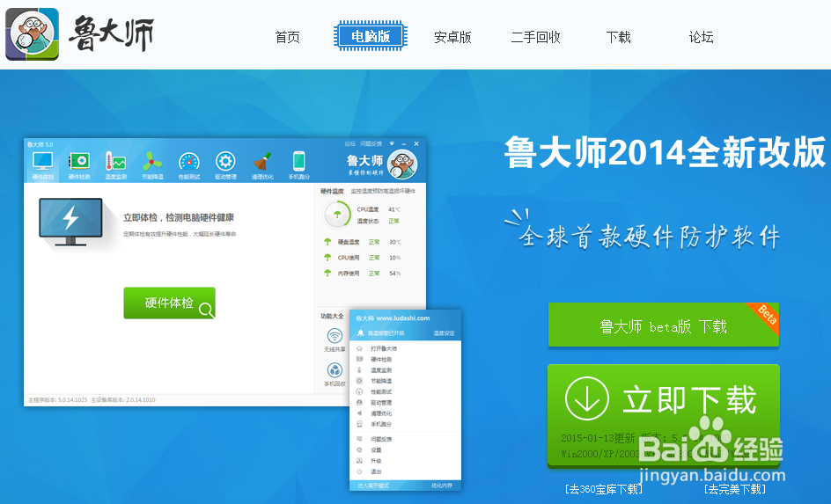
Task: Choose 问题反馈 in the tray menu
Action: pyautogui.click(x=381, y=440)
